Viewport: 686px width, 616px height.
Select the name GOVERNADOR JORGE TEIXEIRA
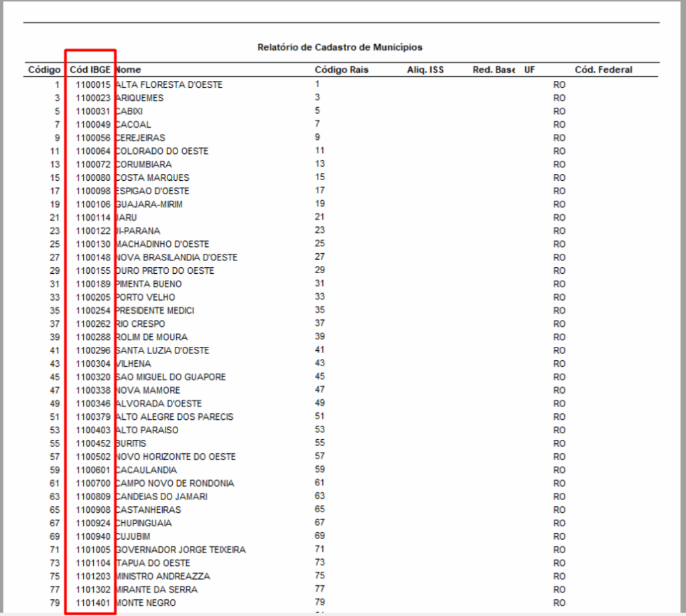point(180,550)
